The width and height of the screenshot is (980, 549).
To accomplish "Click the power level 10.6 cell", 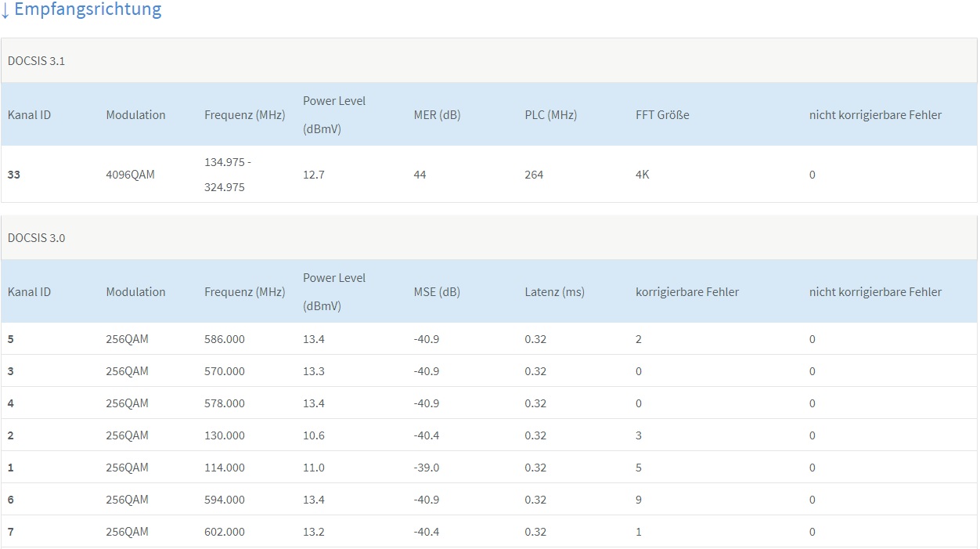I will tap(314, 435).
